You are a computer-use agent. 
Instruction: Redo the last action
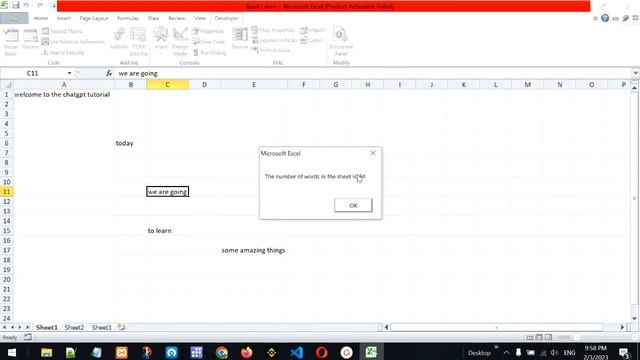tap(40, 5)
